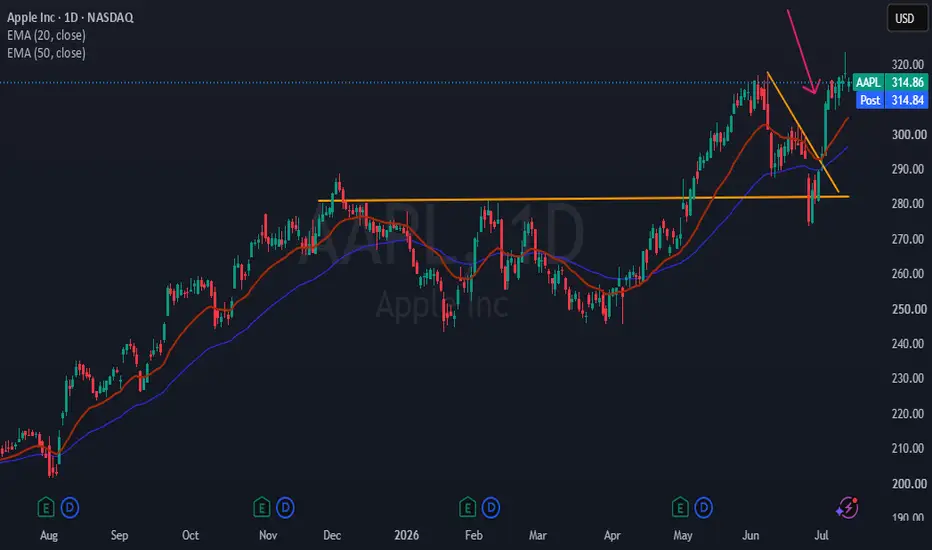Click the 290.00 price axis label

tap(908, 169)
